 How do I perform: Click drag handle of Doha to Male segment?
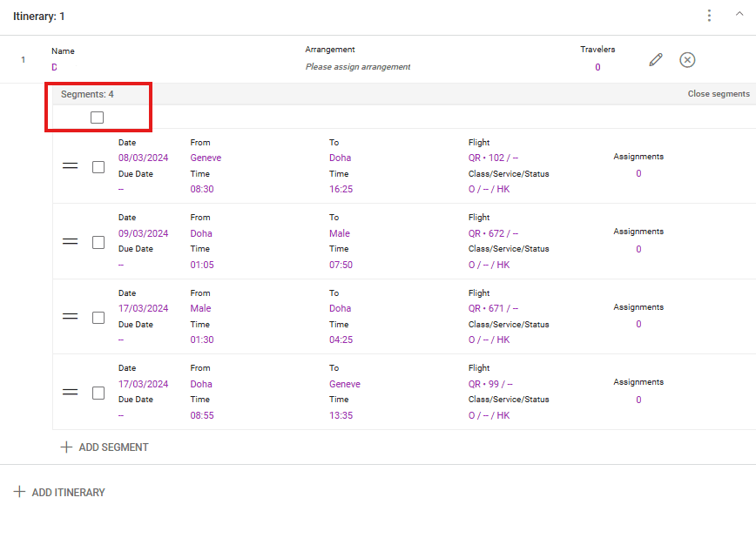coord(71,242)
